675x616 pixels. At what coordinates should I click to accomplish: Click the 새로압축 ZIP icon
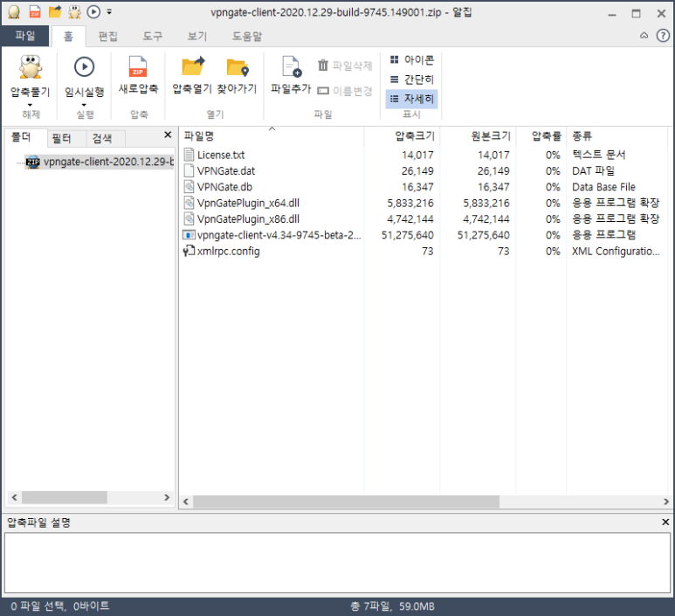click(x=138, y=66)
